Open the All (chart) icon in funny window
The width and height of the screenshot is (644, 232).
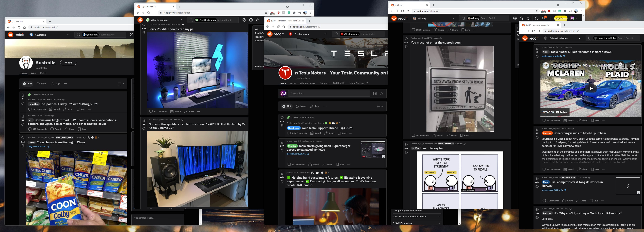522,18
